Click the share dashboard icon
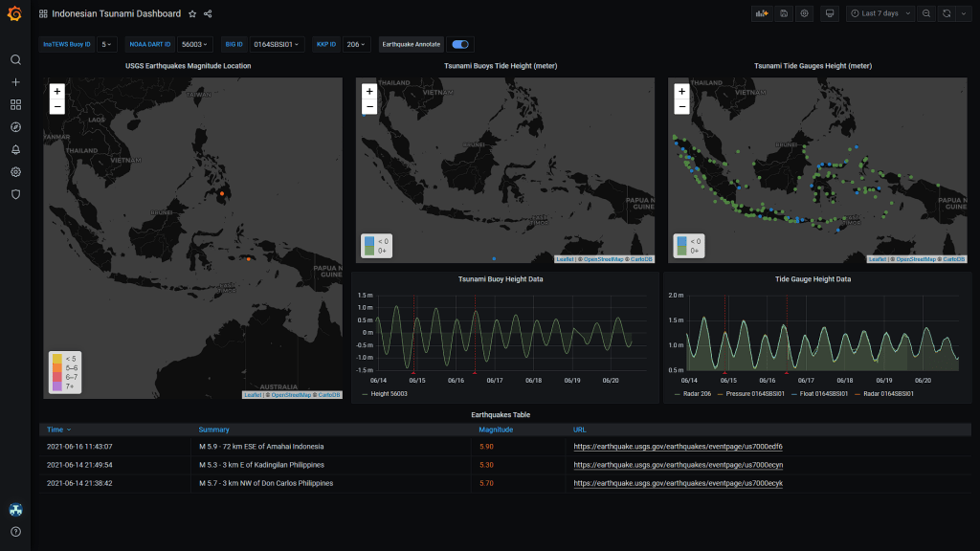The width and height of the screenshot is (980, 551). [x=208, y=14]
